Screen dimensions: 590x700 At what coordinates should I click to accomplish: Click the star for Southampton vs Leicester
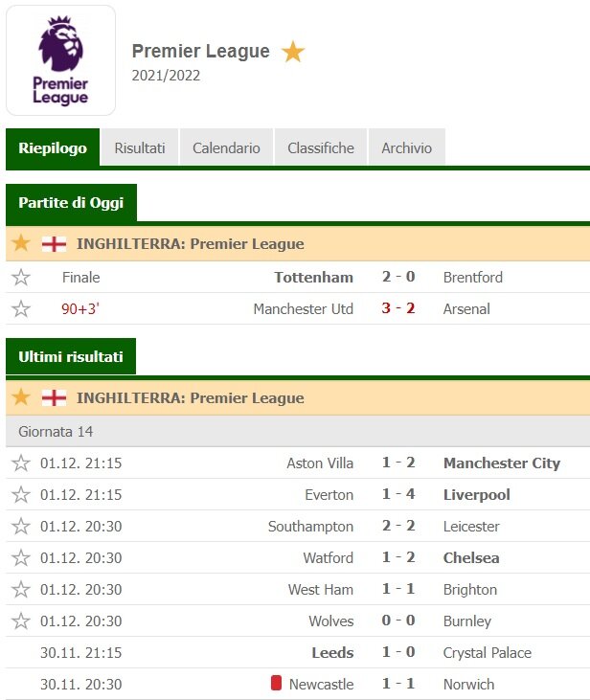[x=21, y=527]
